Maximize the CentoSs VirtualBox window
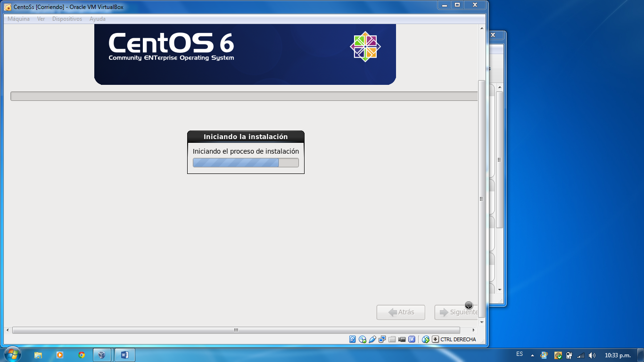Image resolution: width=644 pixels, height=362 pixels. point(457,5)
